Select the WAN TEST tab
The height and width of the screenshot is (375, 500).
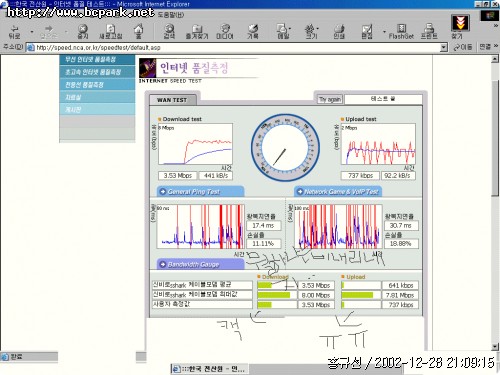click(x=172, y=100)
